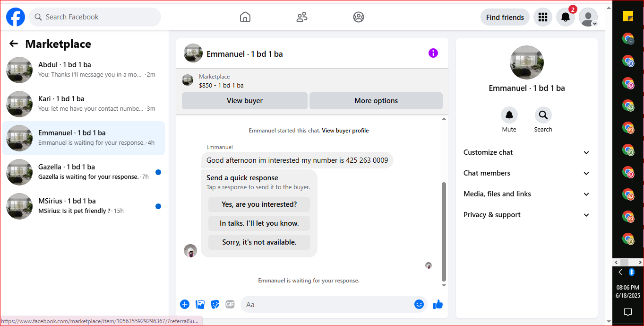Expand Privacy & support section
644x326 pixels.
[x=527, y=215]
